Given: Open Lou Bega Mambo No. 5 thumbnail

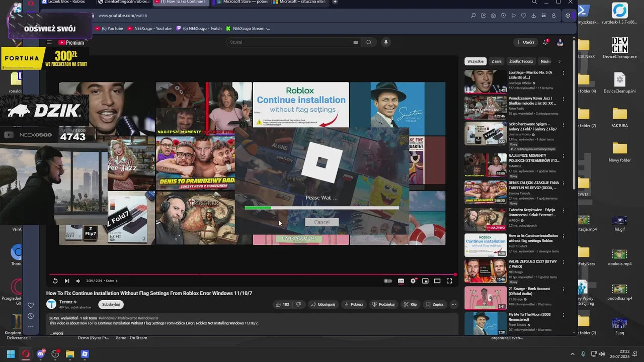Looking at the screenshot, I should (x=485, y=81).
